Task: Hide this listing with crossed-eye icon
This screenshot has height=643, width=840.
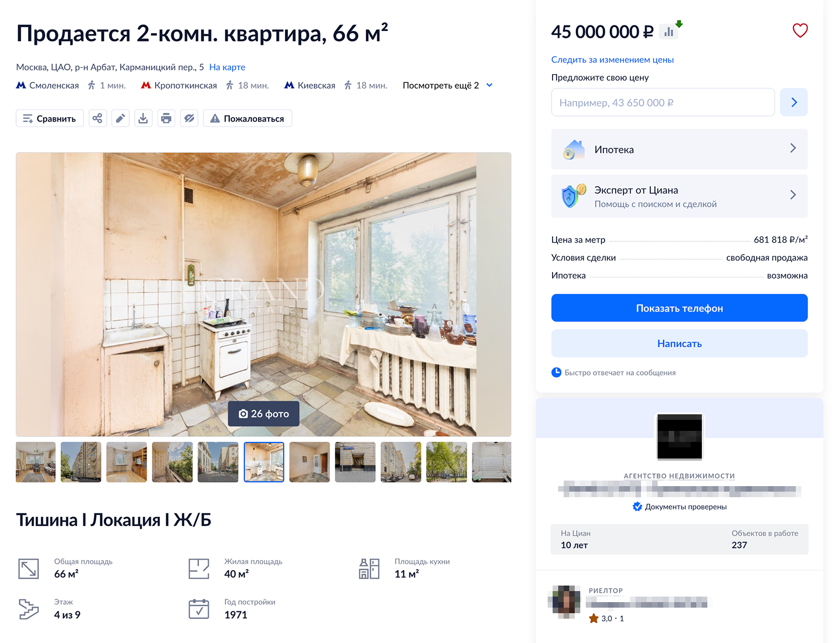Action: click(189, 118)
